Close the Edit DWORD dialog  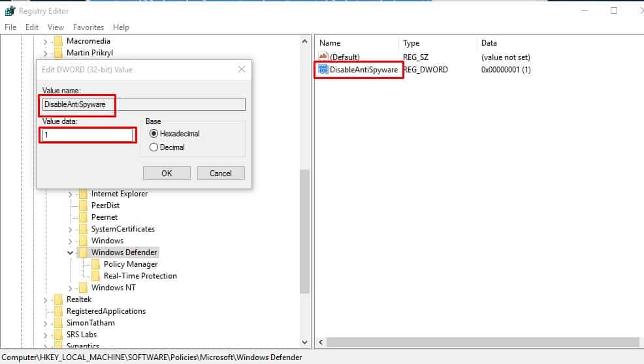(242, 69)
